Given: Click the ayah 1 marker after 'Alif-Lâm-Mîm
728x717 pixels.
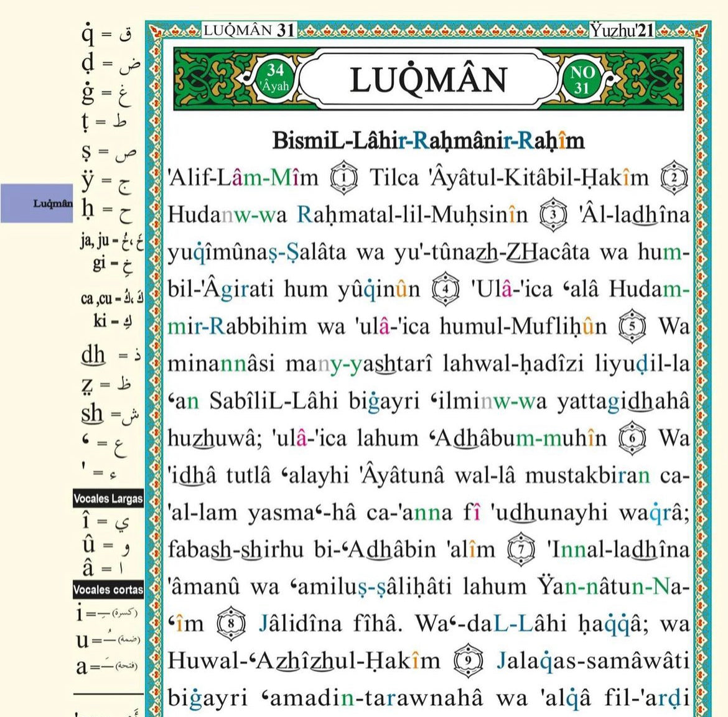Looking at the screenshot, I should point(344,178).
